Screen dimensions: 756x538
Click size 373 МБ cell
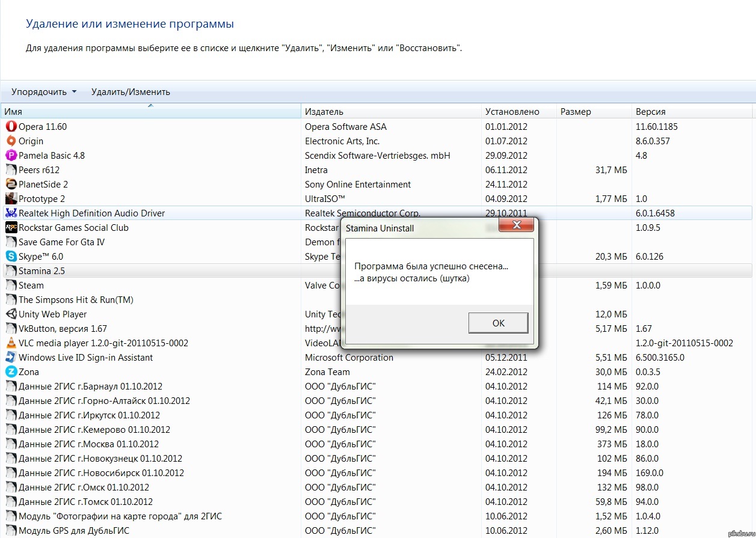coord(612,444)
